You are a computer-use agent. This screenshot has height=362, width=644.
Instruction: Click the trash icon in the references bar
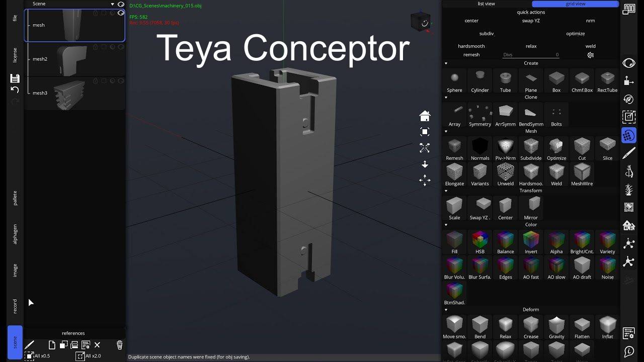[x=119, y=345]
